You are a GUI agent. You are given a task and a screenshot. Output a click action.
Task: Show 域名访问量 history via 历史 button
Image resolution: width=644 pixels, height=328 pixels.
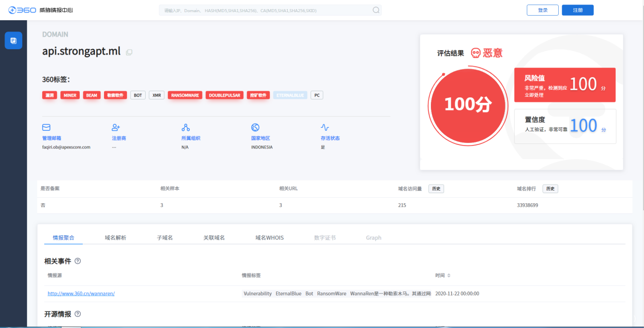[436, 189]
